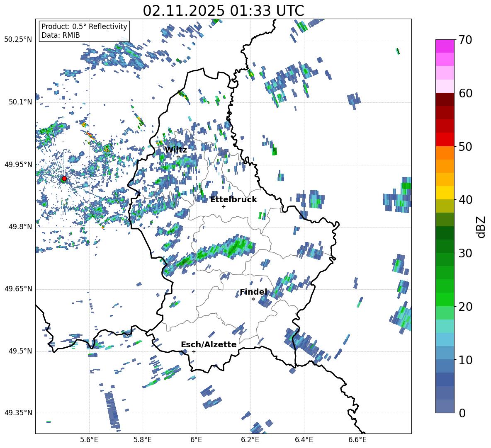The image size is (491, 448).
Task: Pick the green 20 dBZ colorbar band
Action: (x=445, y=299)
